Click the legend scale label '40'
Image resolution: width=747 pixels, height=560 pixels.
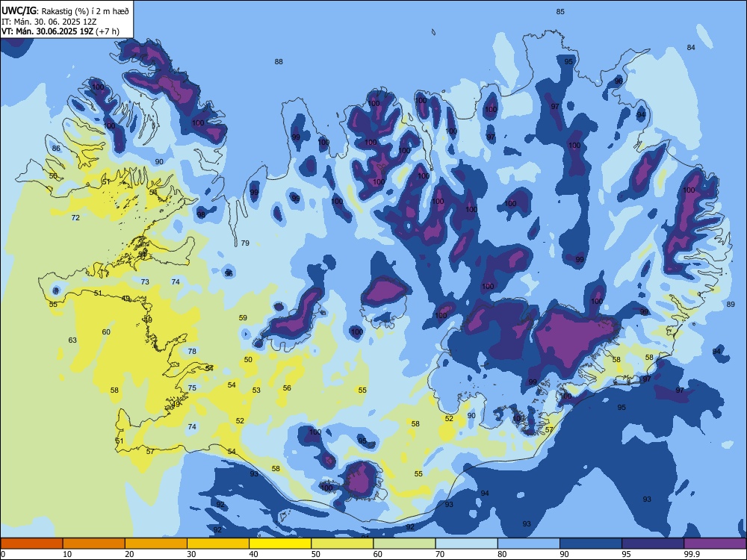click(x=253, y=554)
